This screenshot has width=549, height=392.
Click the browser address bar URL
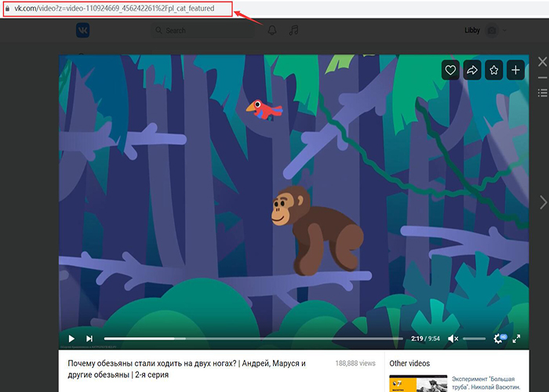coord(115,9)
